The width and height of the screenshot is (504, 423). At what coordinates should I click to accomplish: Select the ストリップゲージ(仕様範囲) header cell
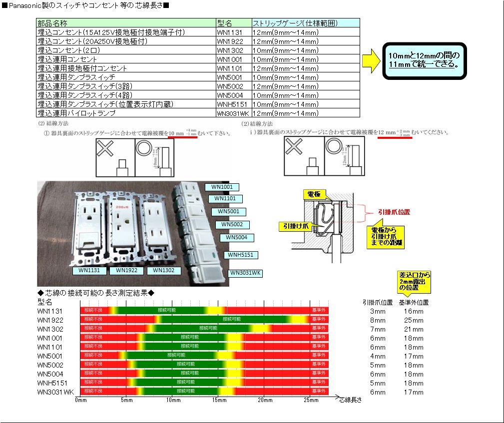click(x=306, y=23)
